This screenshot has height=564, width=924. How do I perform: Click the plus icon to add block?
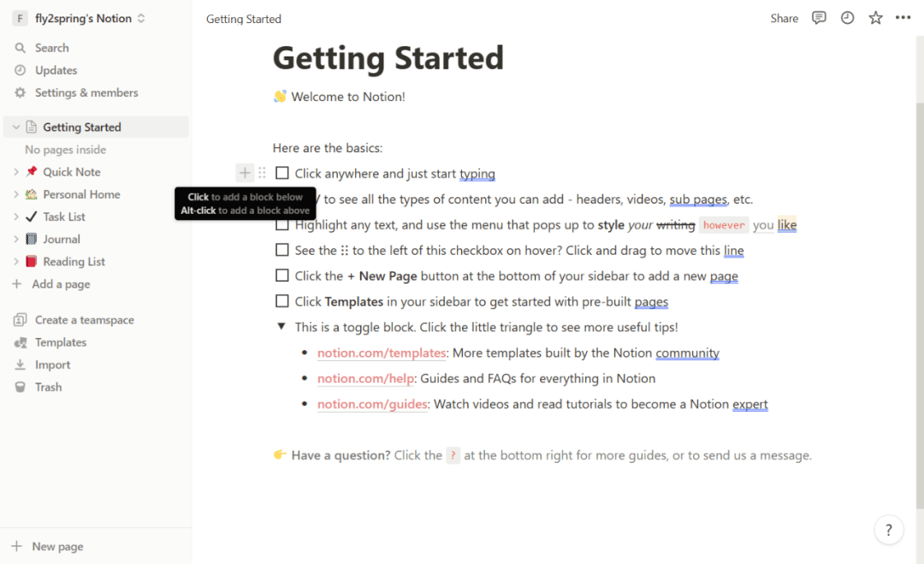245,174
